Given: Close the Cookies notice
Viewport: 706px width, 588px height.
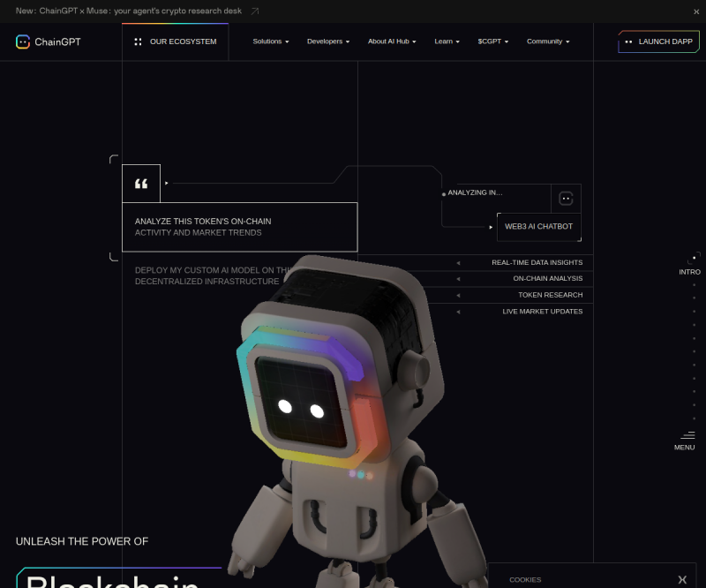Looking at the screenshot, I should (x=682, y=579).
